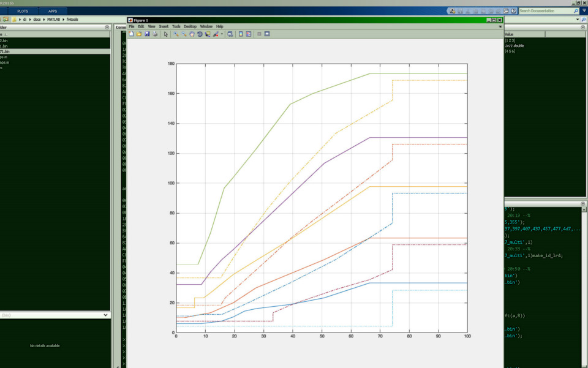The height and width of the screenshot is (368, 588).
Task: Click the Show Plot Tools icon
Action: coord(267,34)
